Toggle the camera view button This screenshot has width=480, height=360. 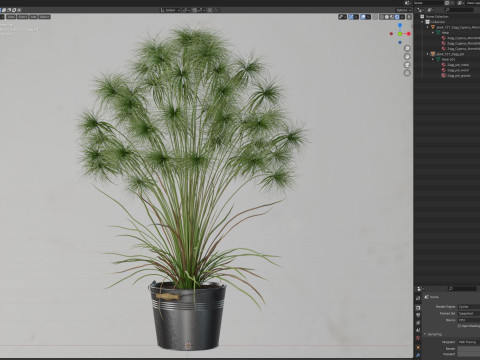(x=407, y=65)
